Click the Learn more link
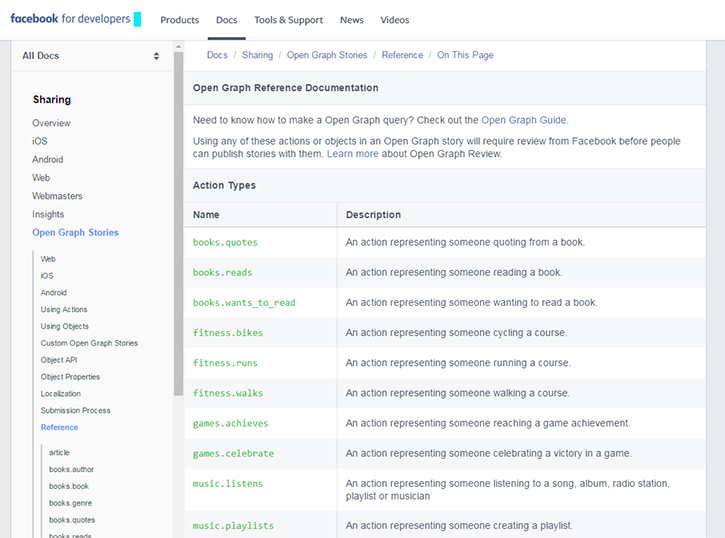 (x=353, y=154)
